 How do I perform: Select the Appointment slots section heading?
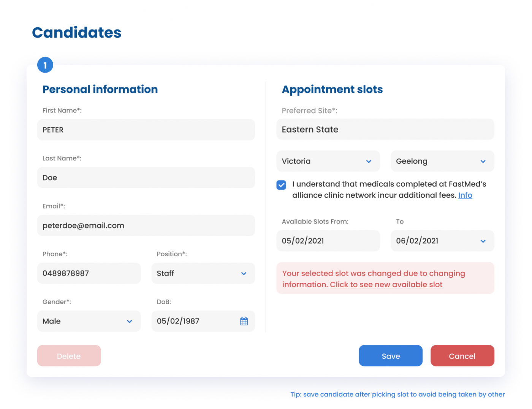point(332,89)
